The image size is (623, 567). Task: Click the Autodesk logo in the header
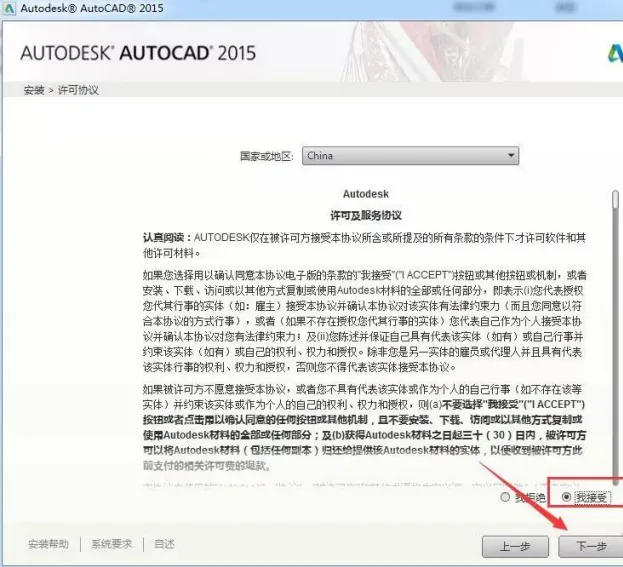coord(615,54)
